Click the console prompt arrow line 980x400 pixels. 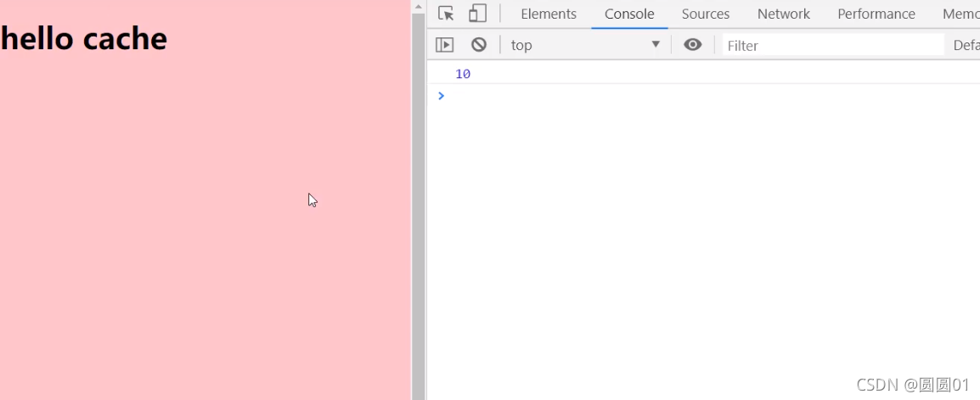point(703,96)
